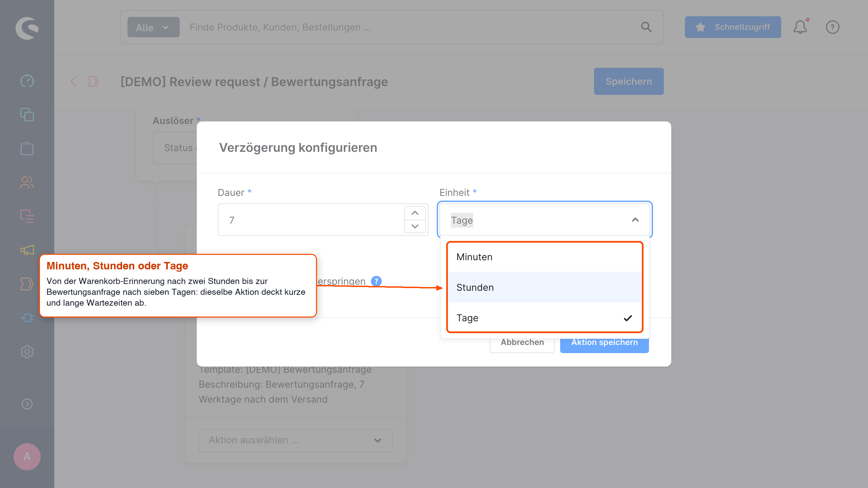Open the Flow Builder sidebar icon
This screenshot has height=488, width=868.
click(x=27, y=284)
